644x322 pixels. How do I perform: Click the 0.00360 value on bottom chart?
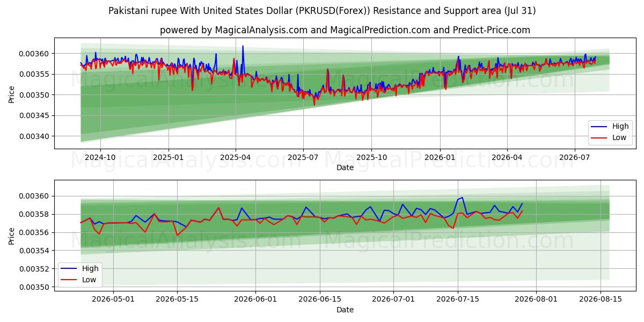(35, 196)
